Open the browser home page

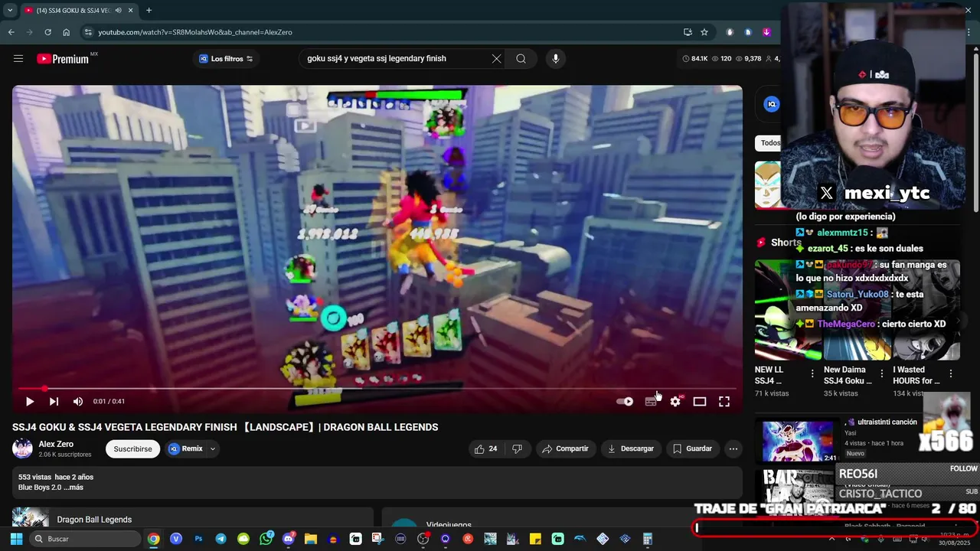[66, 32]
